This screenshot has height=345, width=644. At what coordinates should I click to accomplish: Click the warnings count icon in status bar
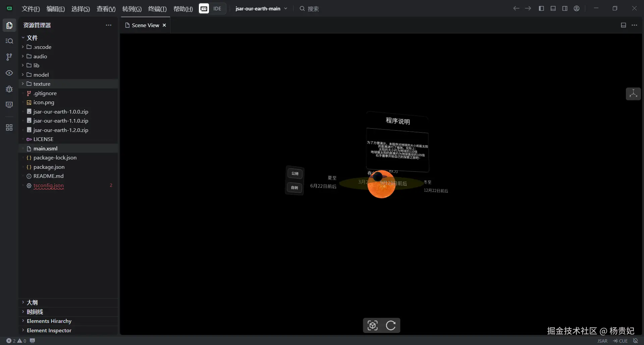pyautogui.click(x=21, y=341)
